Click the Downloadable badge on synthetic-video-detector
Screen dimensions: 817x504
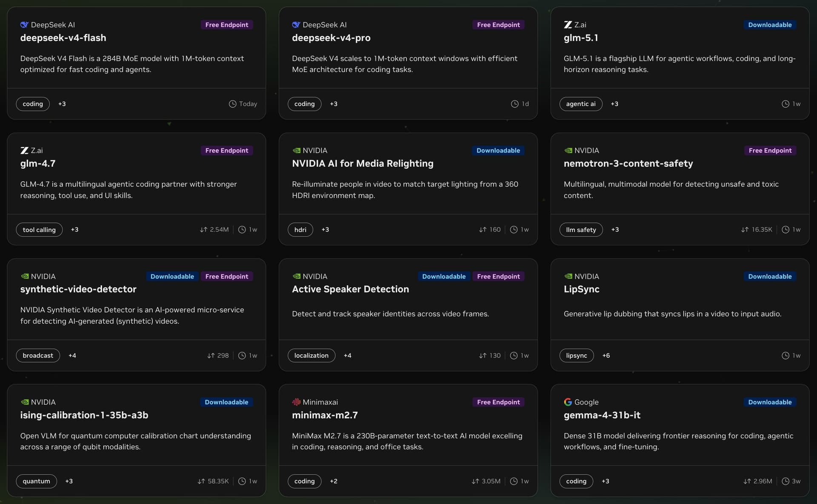click(172, 276)
